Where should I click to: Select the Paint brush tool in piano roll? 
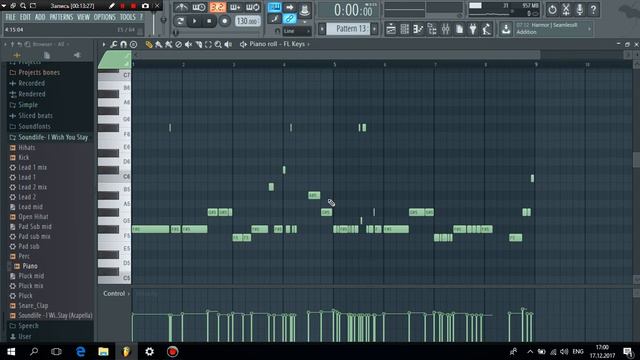(159, 44)
